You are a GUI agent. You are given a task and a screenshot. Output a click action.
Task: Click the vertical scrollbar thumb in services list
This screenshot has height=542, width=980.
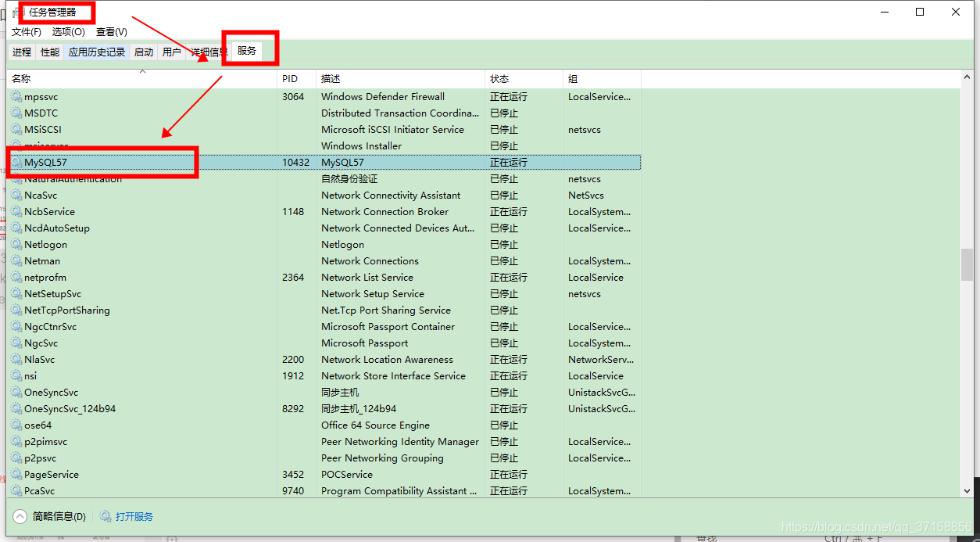[x=967, y=264]
